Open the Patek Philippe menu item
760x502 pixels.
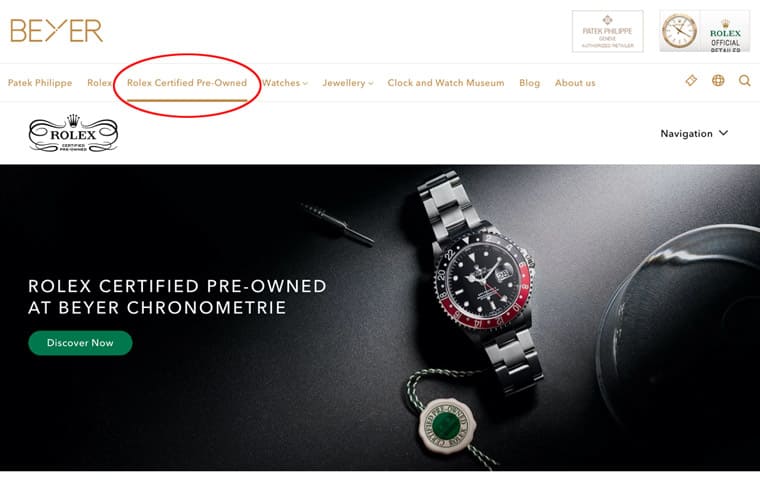40,83
